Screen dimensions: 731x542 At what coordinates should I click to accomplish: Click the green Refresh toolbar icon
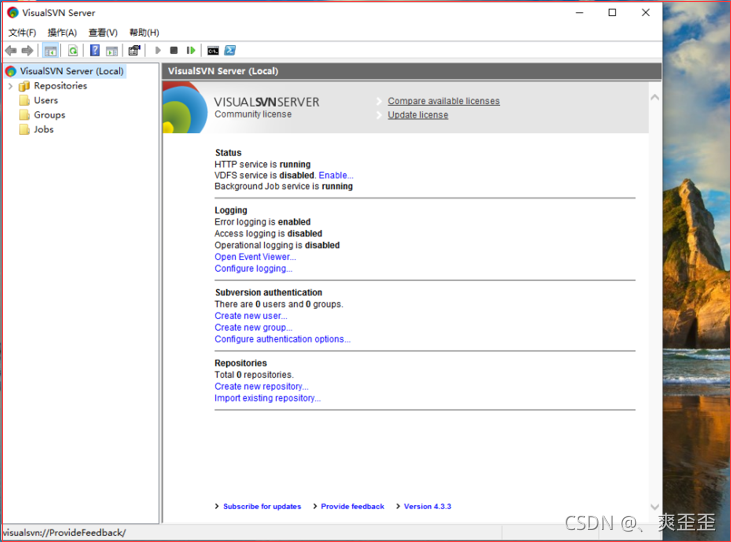pyautogui.click(x=73, y=50)
